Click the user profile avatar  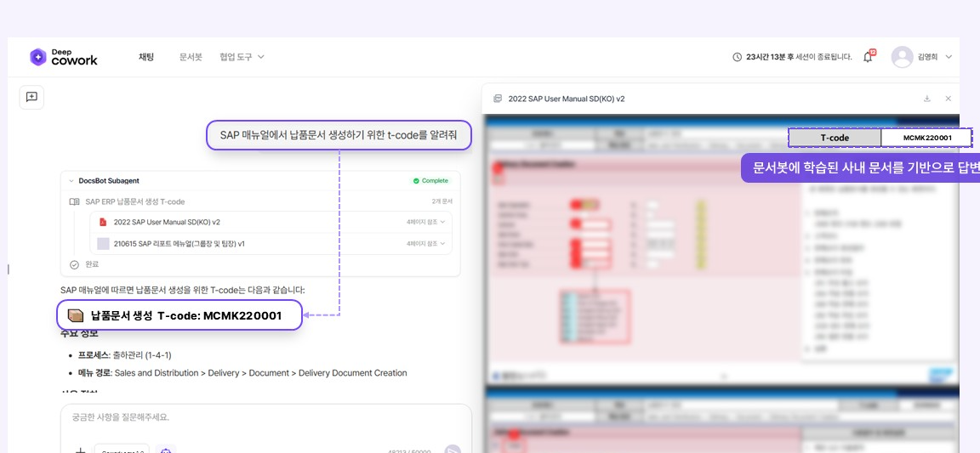[902, 57]
